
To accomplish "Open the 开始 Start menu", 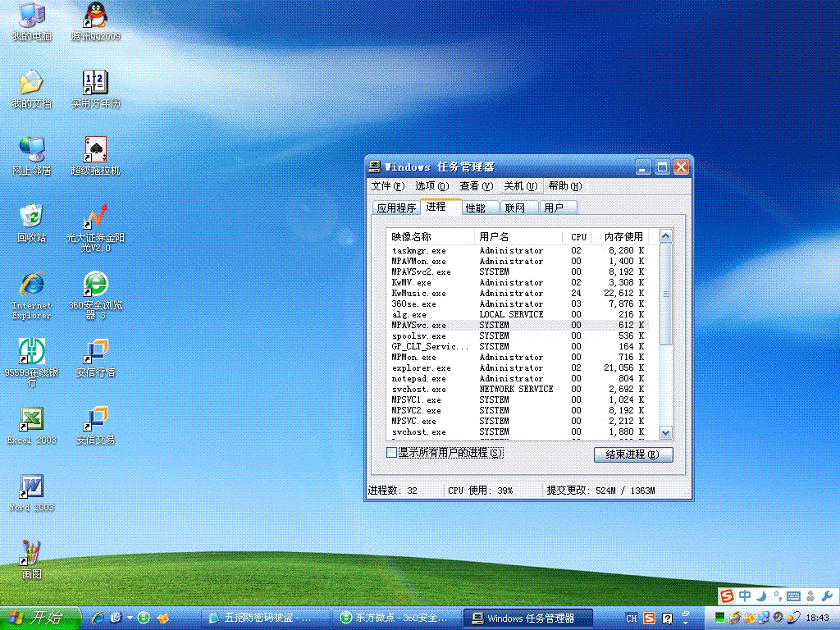I will point(40,619).
